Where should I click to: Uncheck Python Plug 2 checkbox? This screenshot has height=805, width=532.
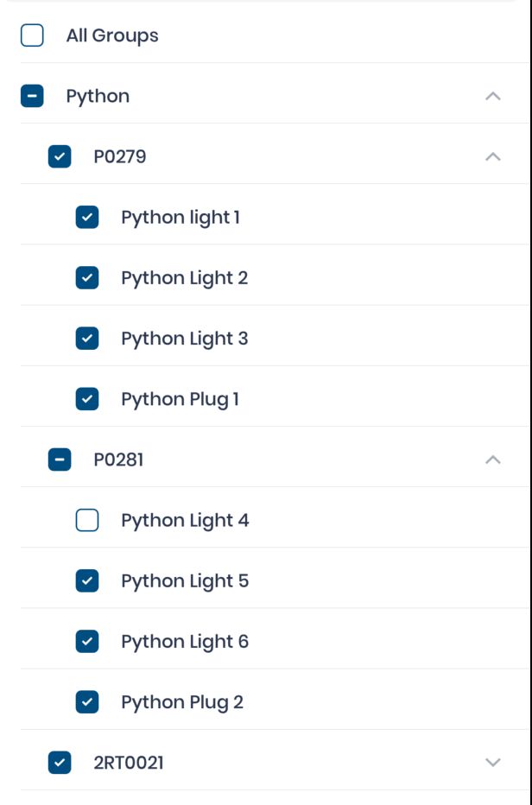point(87,701)
